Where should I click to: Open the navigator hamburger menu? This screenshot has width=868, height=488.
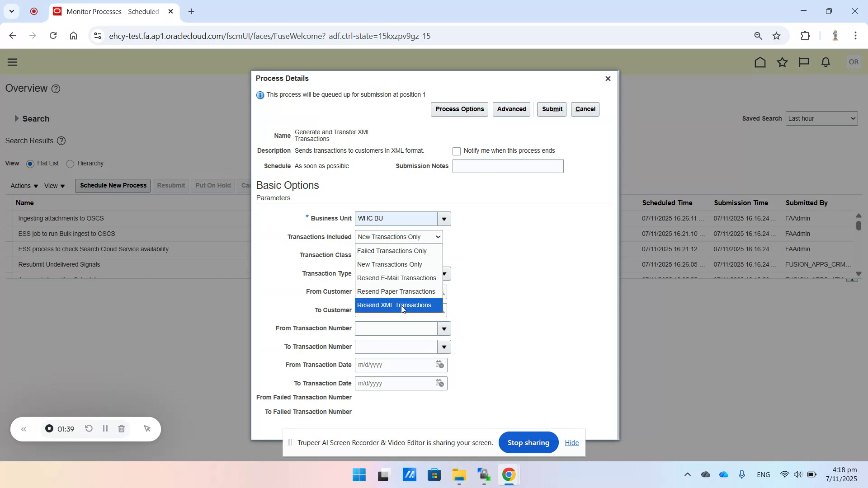pyautogui.click(x=12, y=62)
